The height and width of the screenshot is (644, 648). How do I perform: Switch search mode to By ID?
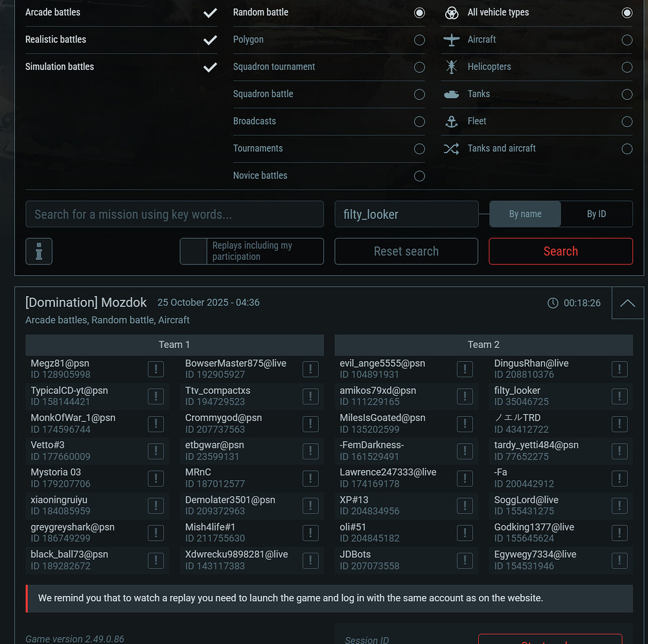coord(596,214)
